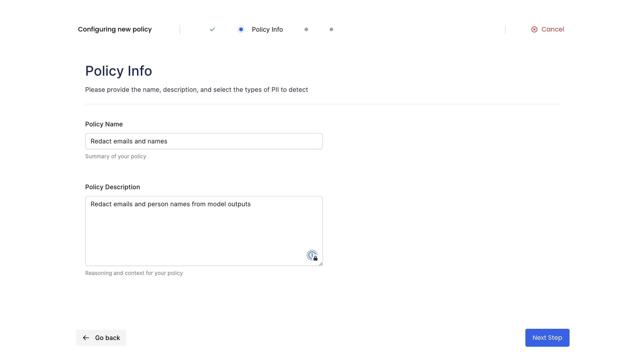The image size is (644, 364).
Task: Click the green checkmark completed step
Action: [212, 30]
